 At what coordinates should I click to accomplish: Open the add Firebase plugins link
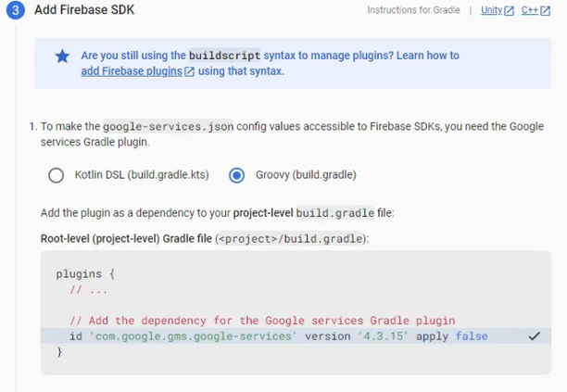click(132, 71)
